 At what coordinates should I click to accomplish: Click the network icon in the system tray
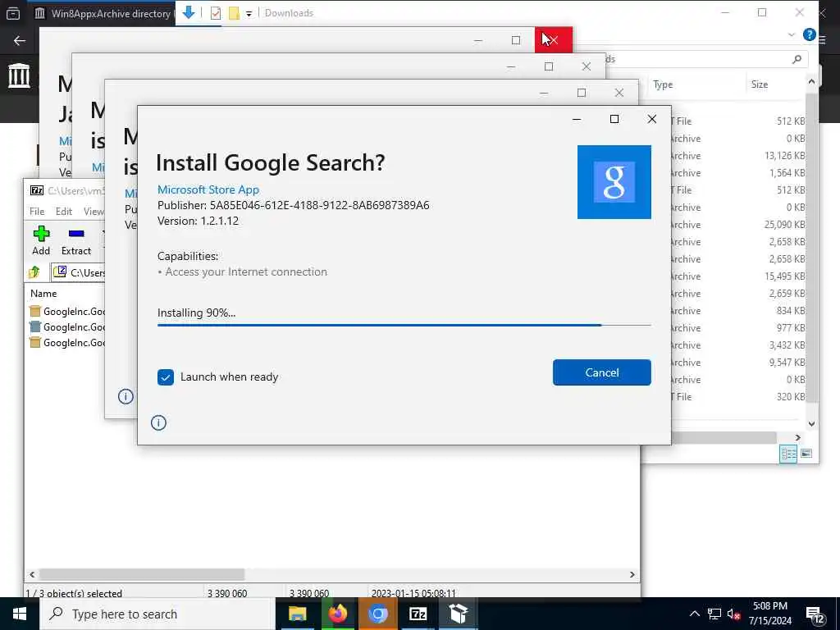click(x=714, y=614)
